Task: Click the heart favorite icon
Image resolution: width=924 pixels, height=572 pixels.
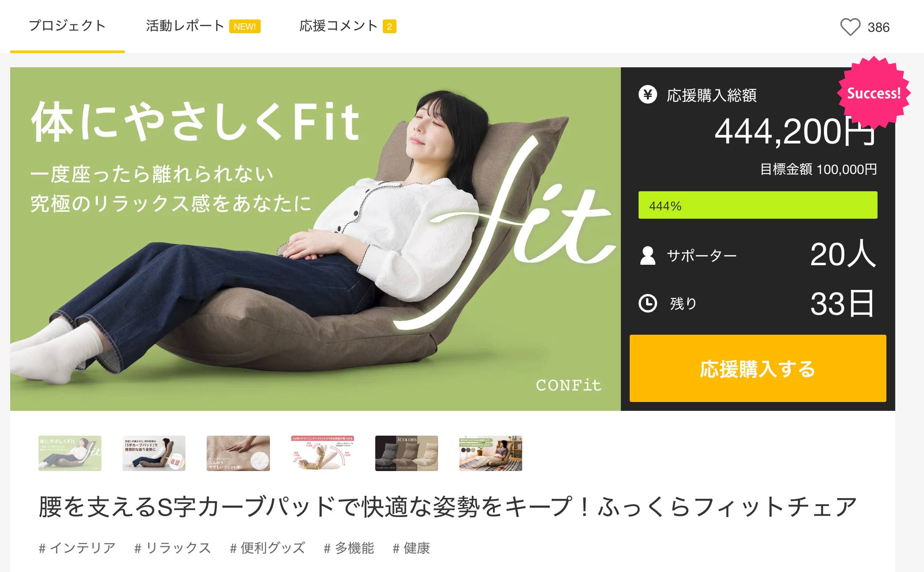Action: 850,27
